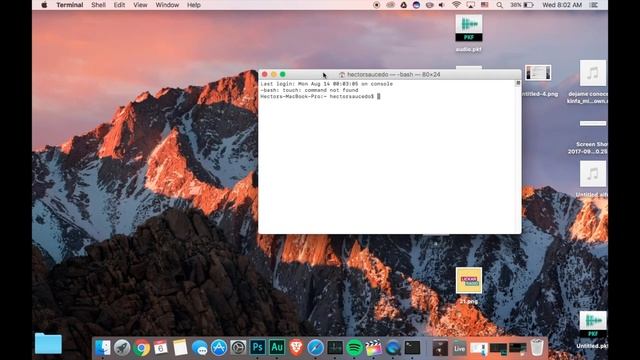Open Google Drive menu bar icon
640x360 pixels.
coord(403,5)
